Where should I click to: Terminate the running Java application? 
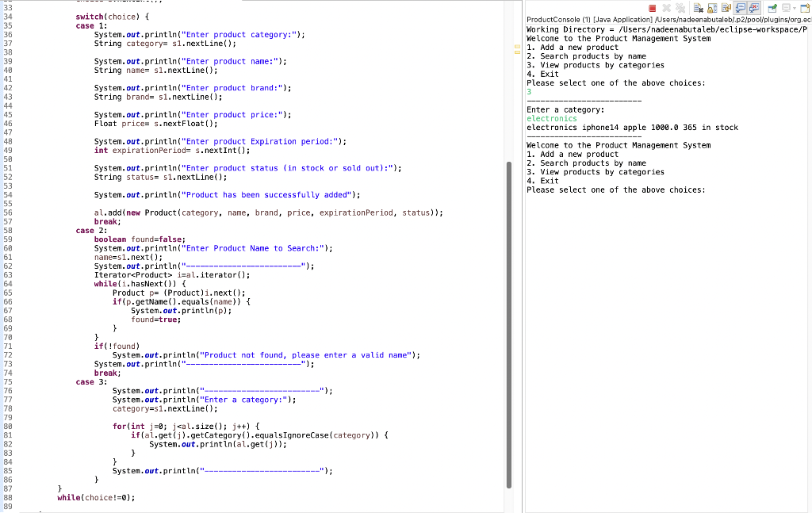653,7
